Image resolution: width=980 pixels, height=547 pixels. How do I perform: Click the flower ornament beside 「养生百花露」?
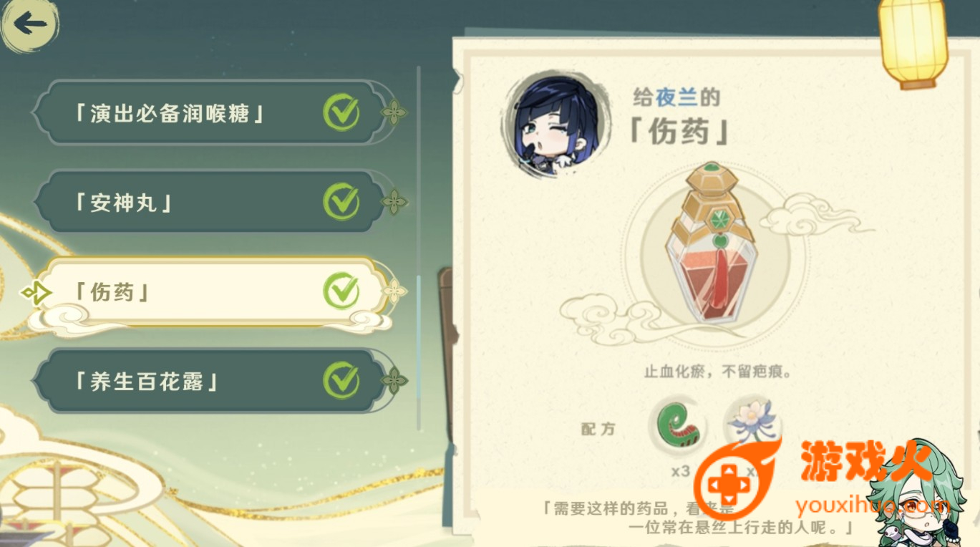[x=394, y=381]
